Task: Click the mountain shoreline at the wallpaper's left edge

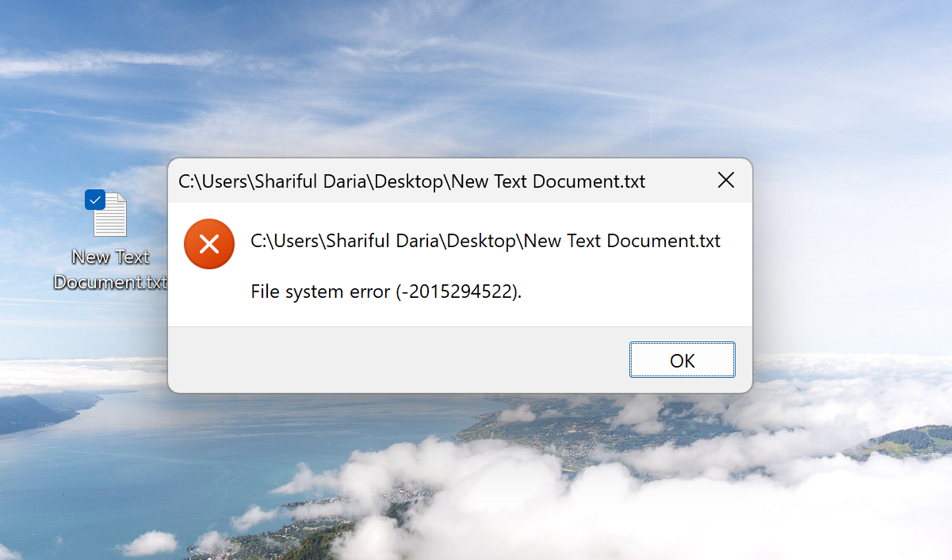Action: point(32,412)
